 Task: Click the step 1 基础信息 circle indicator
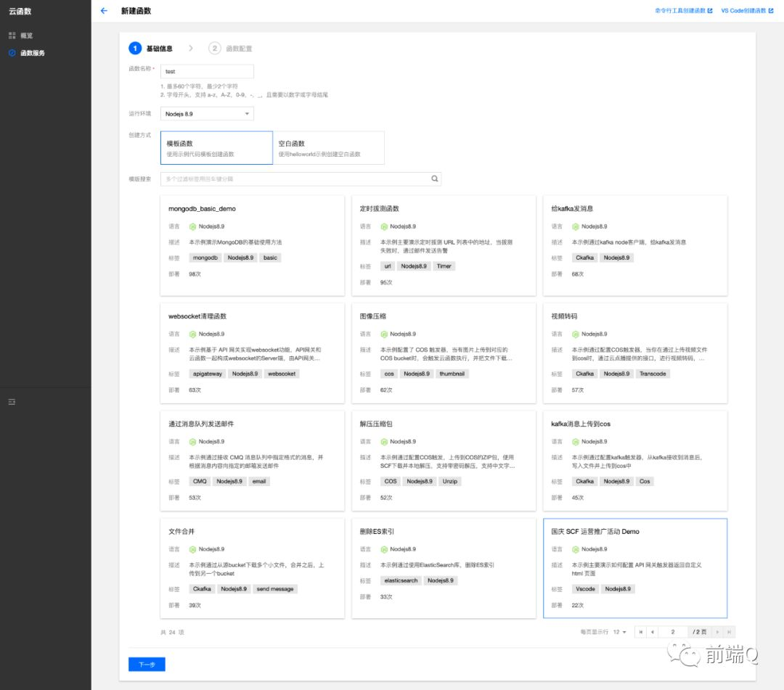point(135,48)
